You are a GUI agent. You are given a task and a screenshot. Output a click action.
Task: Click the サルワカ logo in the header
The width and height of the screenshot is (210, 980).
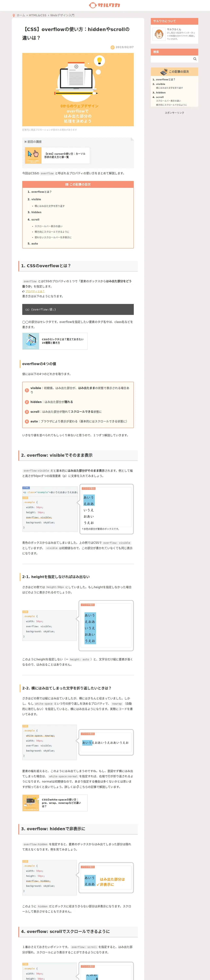105,5
